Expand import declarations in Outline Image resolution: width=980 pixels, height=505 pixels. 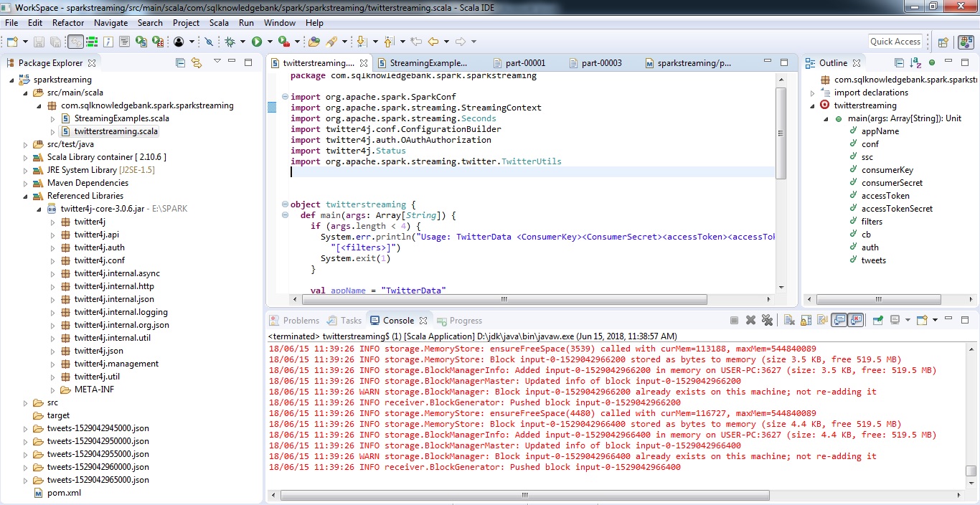pos(813,93)
